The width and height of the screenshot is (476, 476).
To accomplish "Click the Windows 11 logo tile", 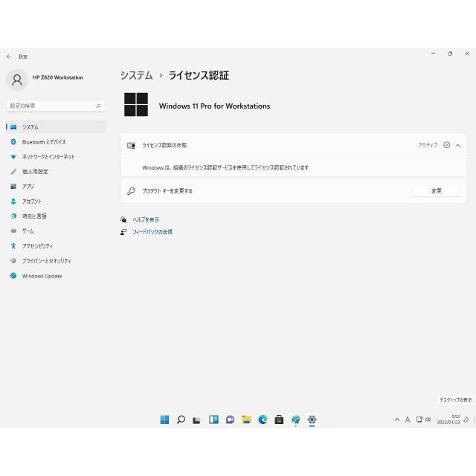I will pyautogui.click(x=136, y=104).
